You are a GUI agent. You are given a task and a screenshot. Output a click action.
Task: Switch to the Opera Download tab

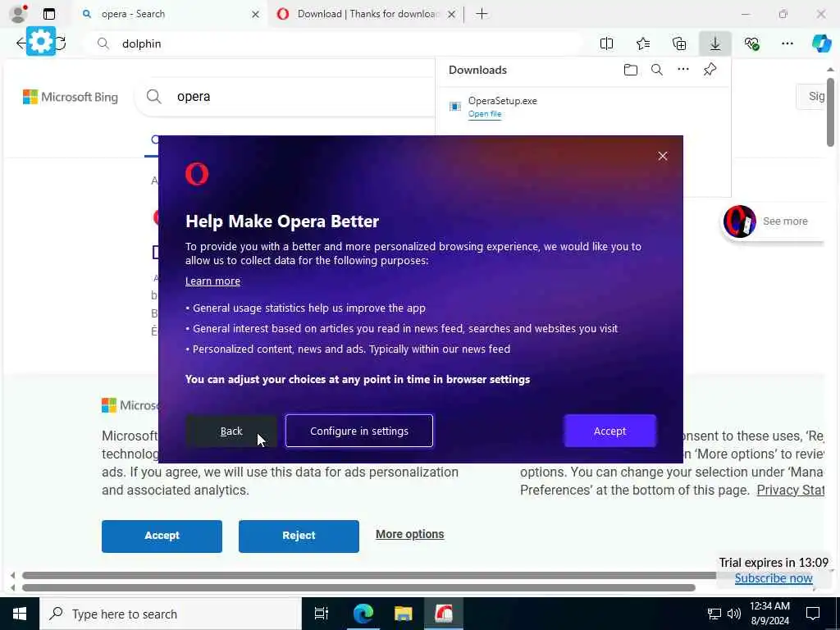[x=366, y=14]
